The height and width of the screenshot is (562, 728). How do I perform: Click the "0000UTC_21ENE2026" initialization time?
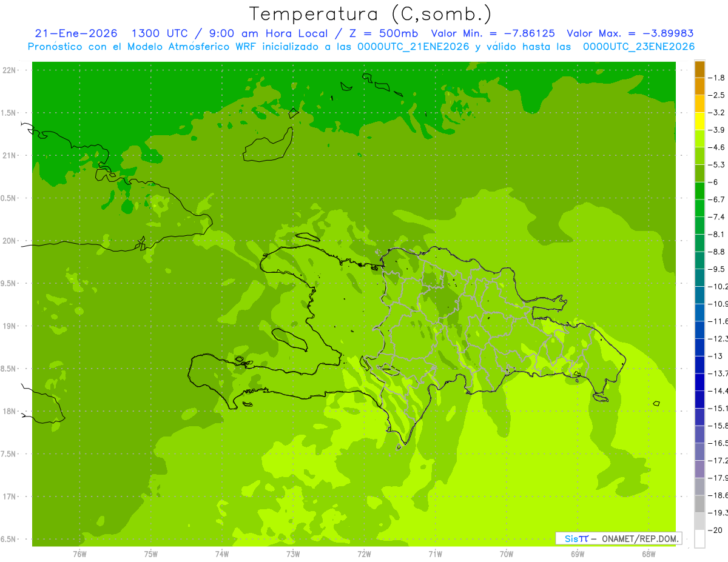click(x=414, y=47)
